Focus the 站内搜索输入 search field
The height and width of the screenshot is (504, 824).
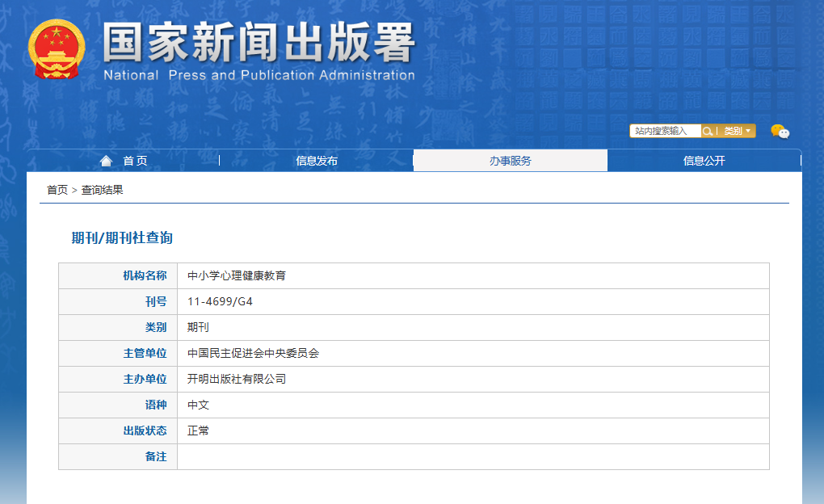tap(664, 131)
